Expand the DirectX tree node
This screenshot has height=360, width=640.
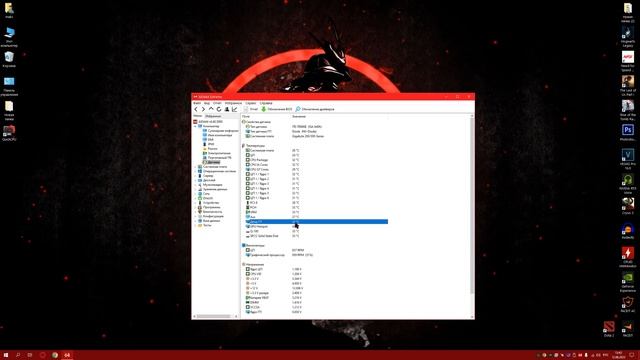click(195, 198)
